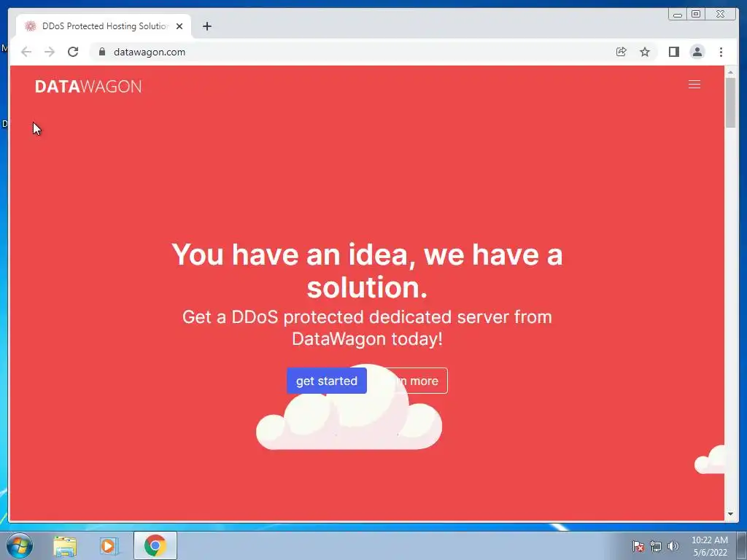Click the page vertical scrollbar thumb
747x560 pixels.
click(x=730, y=102)
